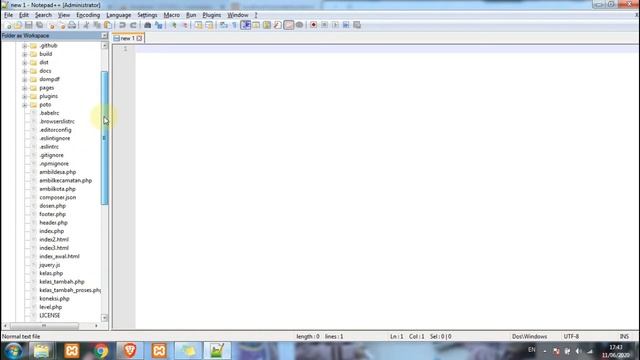This screenshot has width=640, height=360.
Task: Open the User Defined Language icon
Action: tap(256, 25)
